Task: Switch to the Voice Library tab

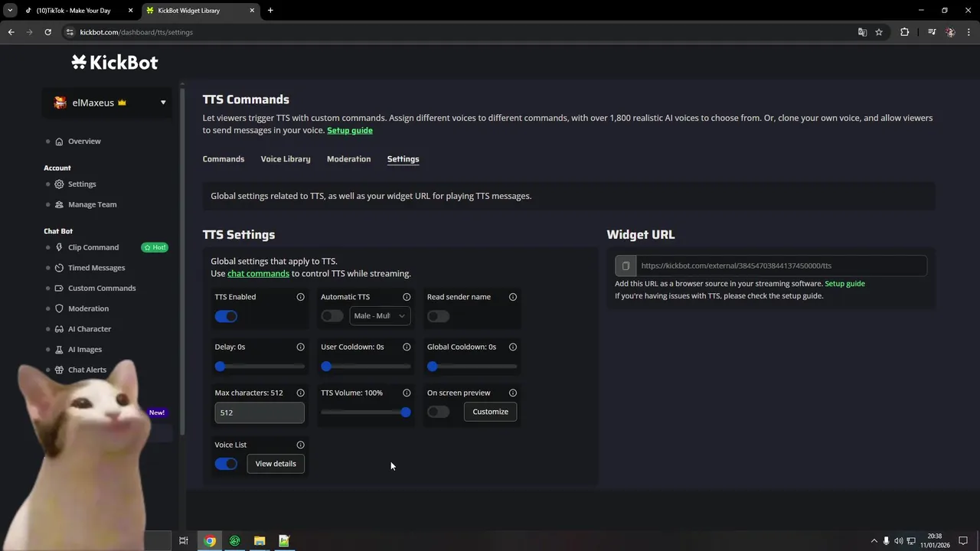Action: click(286, 159)
